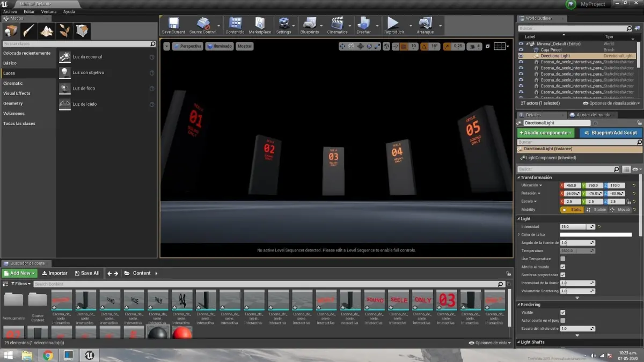Image resolution: width=644 pixels, height=362 pixels.
Task: Toggle Actor oculto en el juego checkbox
Action: click(x=562, y=320)
